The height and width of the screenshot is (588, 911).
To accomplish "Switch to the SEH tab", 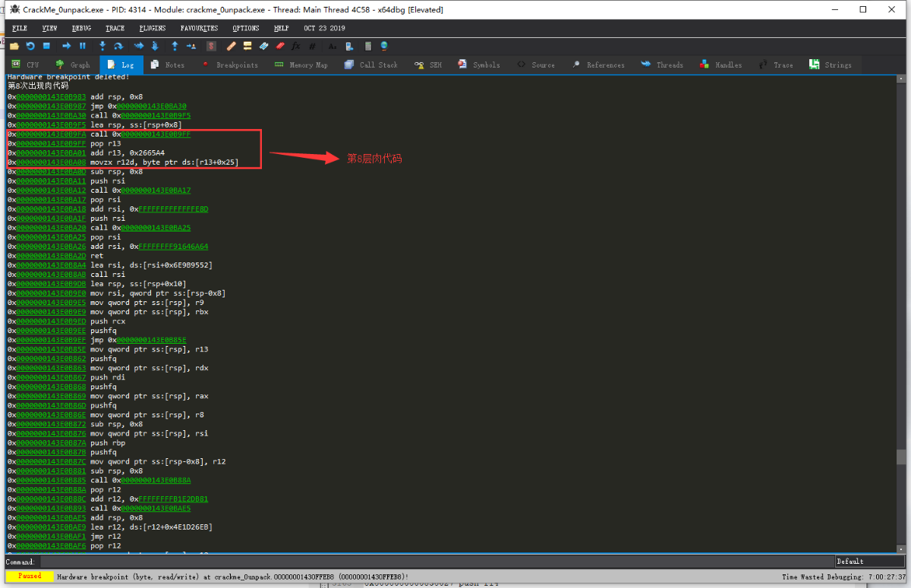I will pyautogui.click(x=428, y=65).
